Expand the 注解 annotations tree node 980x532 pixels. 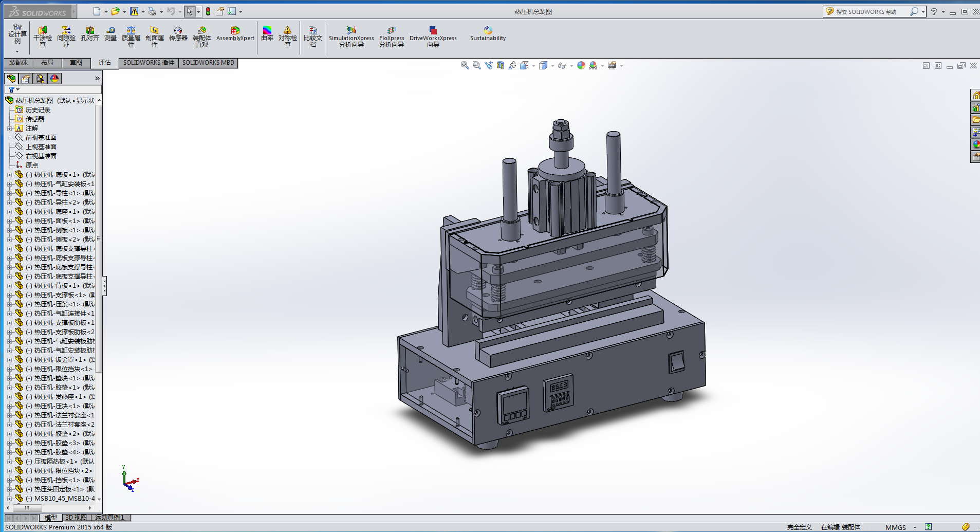(9, 129)
